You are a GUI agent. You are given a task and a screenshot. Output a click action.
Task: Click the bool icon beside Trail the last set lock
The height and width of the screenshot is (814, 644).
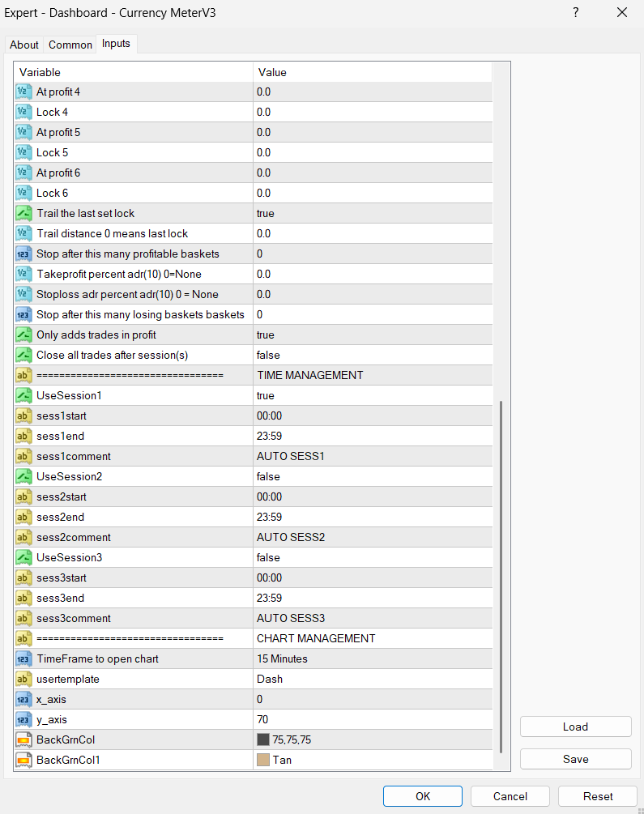tap(23, 213)
